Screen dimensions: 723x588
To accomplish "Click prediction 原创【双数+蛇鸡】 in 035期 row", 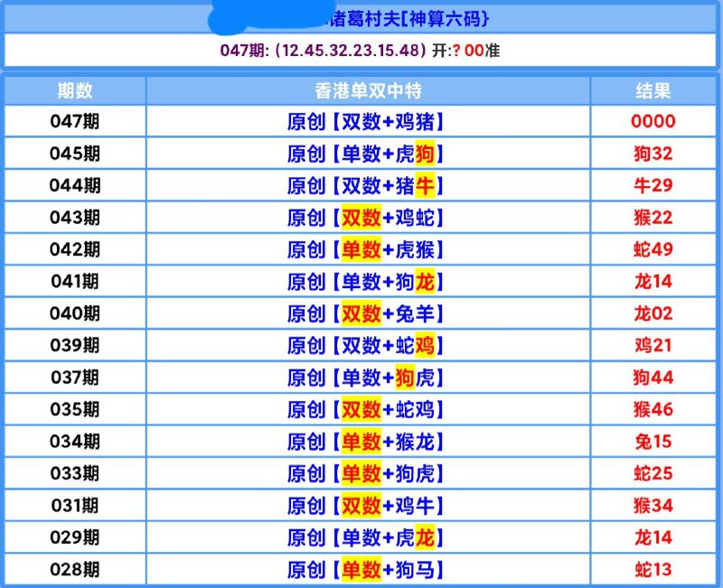I will pos(366,410).
